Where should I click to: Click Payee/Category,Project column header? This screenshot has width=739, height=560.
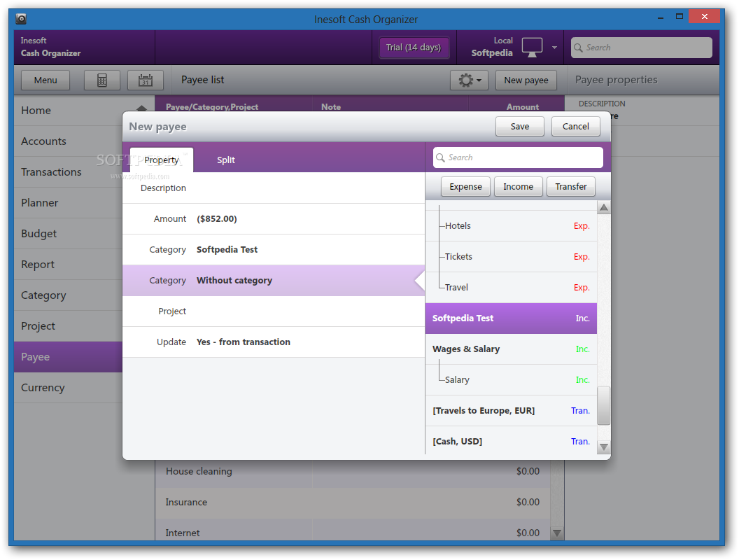[x=212, y=107]
